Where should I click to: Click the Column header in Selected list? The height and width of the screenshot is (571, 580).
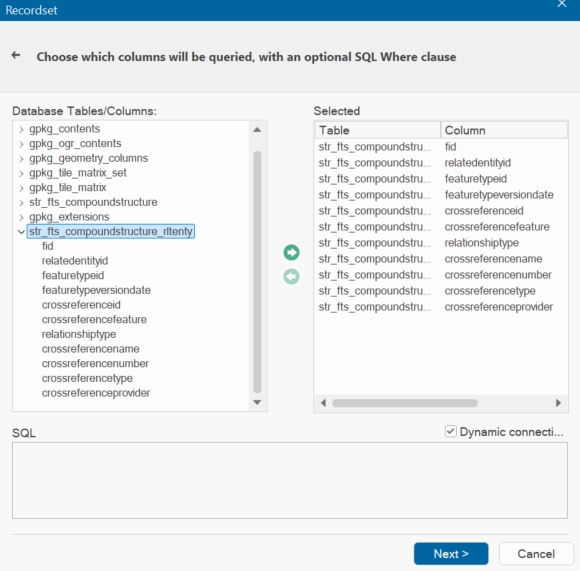[504, 130]
